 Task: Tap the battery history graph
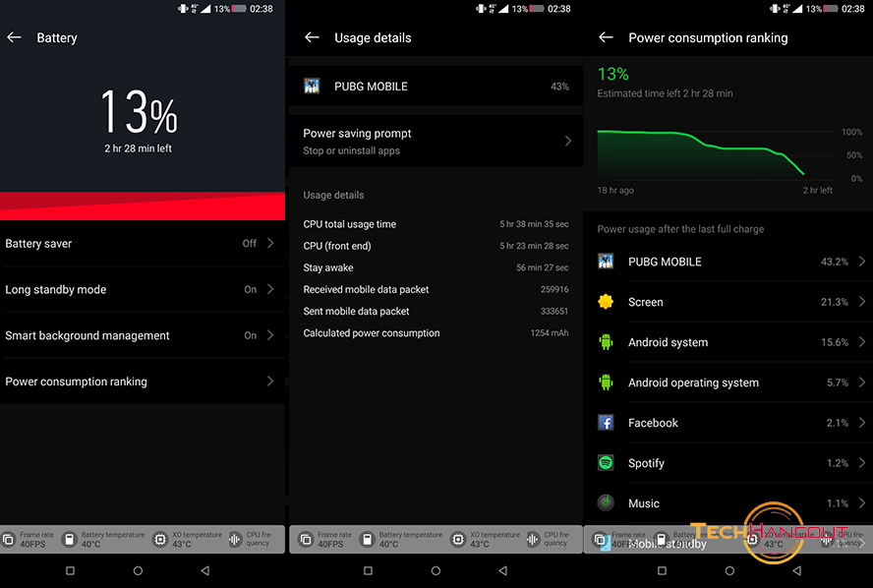pyautogui.click(x=715, y=154)
